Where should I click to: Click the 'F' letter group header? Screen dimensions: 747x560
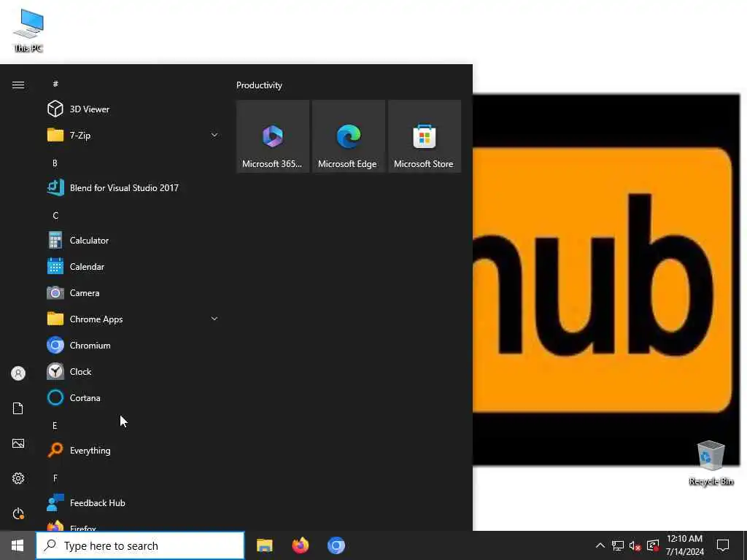point(55,478)
